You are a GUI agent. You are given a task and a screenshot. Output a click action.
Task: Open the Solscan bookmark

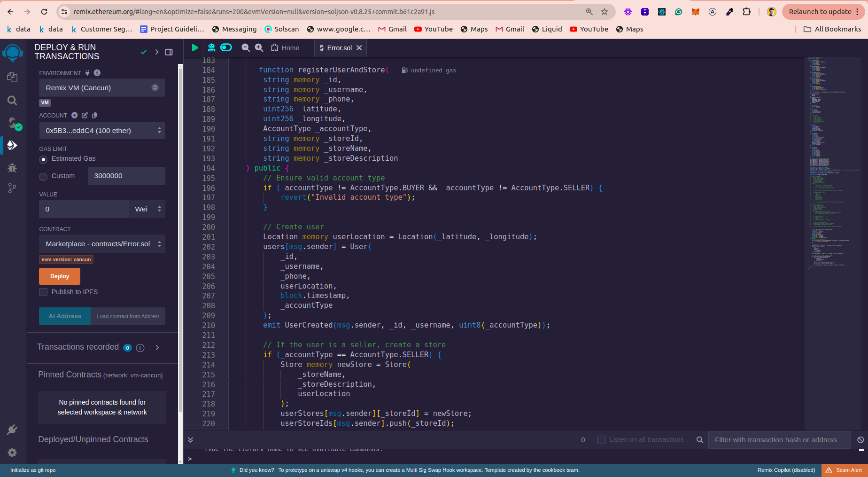pos(281,29)
